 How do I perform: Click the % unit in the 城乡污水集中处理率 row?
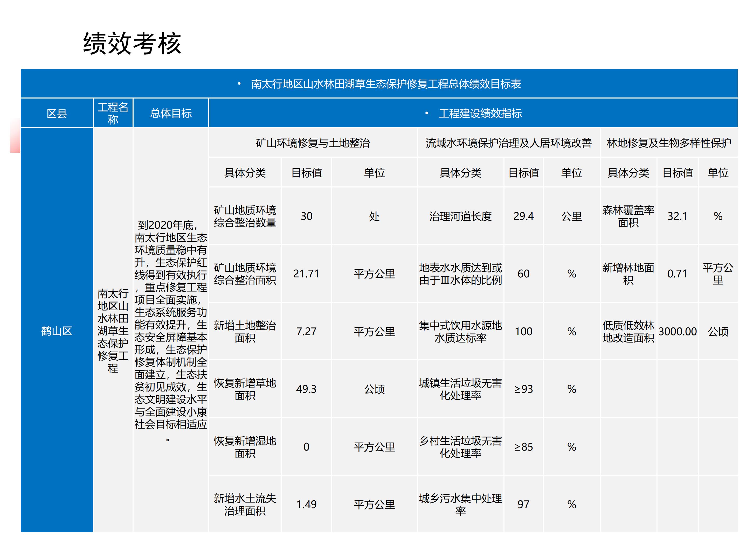(572, 505)
